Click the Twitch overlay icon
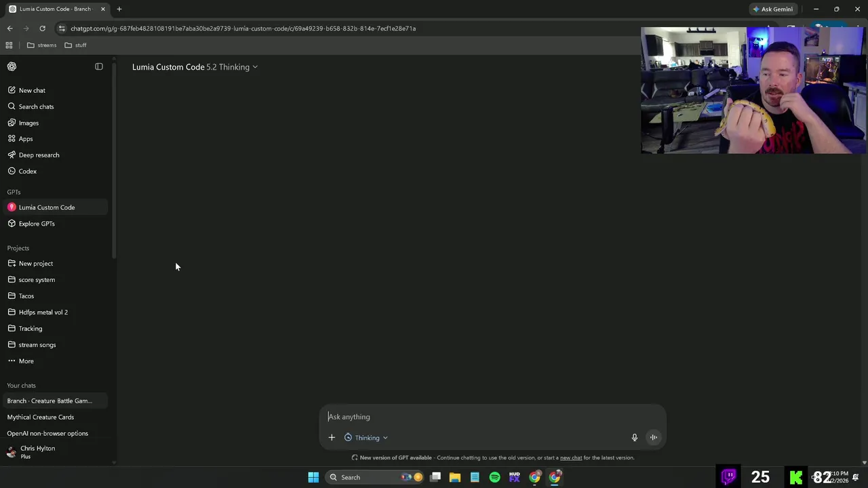 click(729, 477)
